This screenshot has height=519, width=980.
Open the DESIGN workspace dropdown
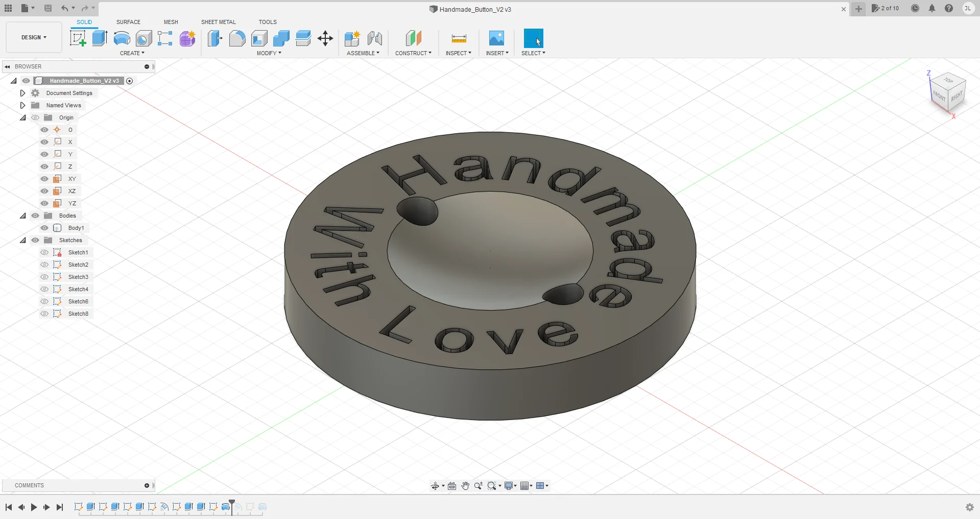[x=34, y=37]
